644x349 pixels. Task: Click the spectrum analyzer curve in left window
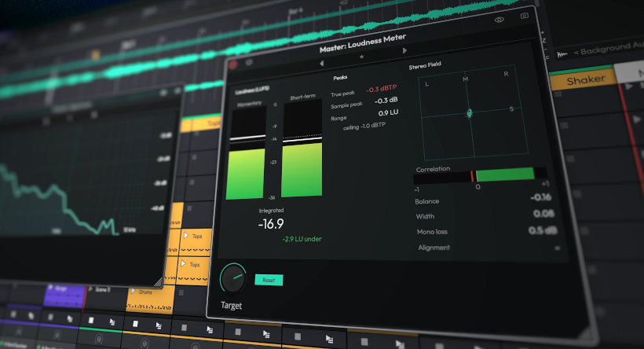pyautogui.click(x=60, y=202)
